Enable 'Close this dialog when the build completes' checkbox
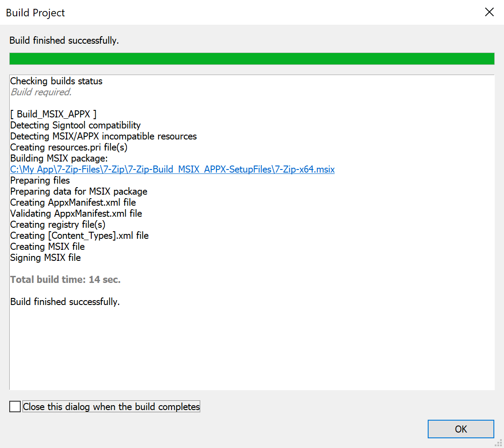This screenshot has height=448, width=504. tap(15, 407)
